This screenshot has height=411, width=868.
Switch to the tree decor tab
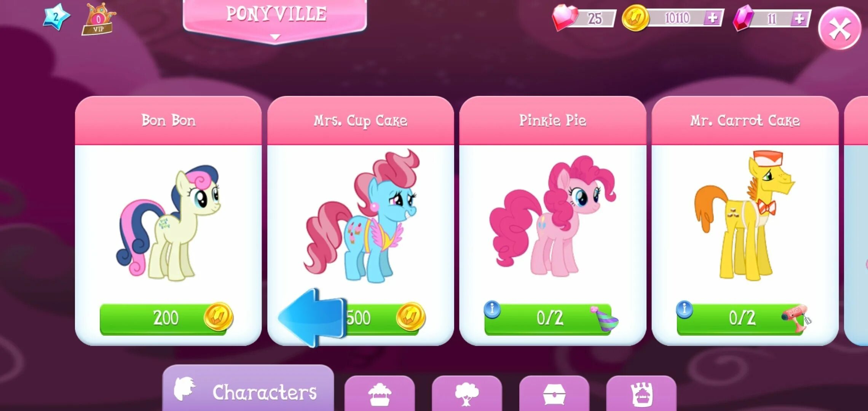point(467,394)
